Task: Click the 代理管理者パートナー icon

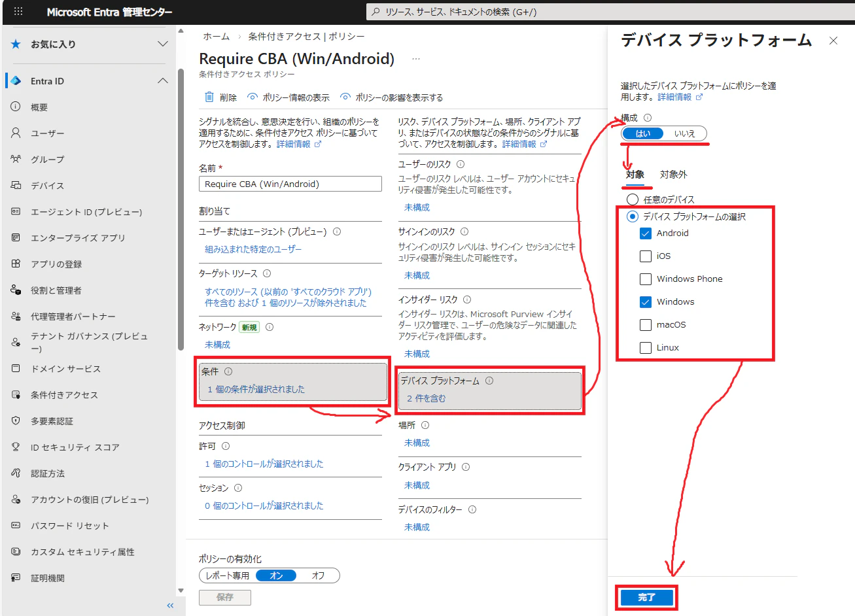Action: tap(16, 316)
